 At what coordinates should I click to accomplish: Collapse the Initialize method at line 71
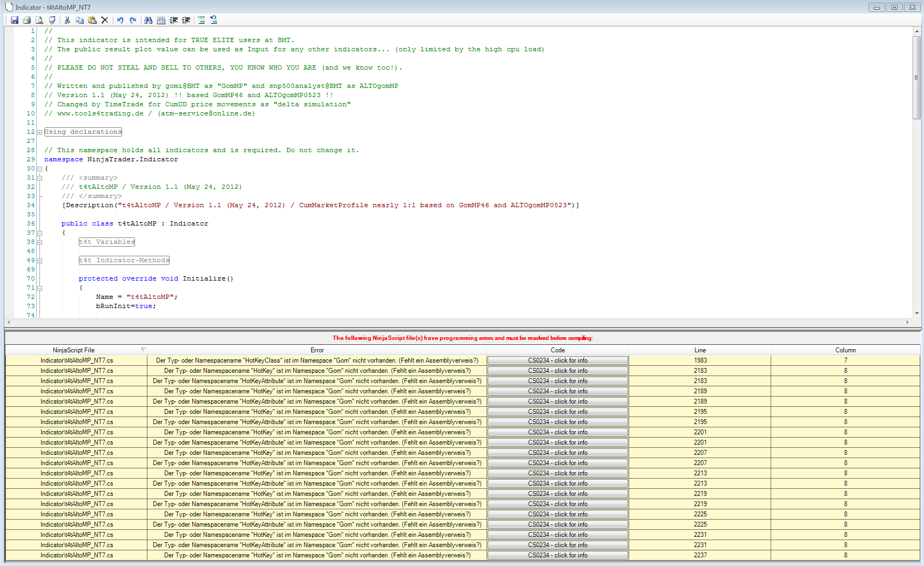[x=39, y=288]
